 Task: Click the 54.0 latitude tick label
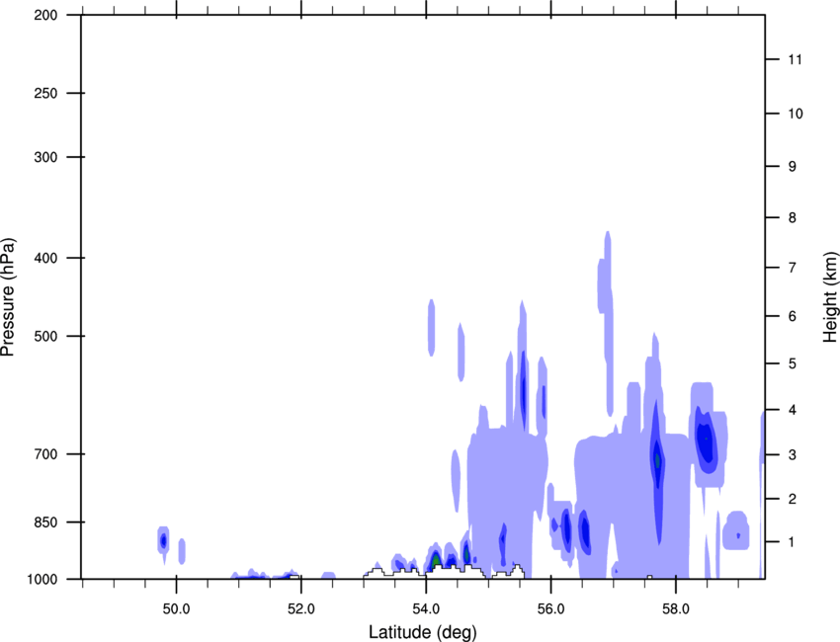coord(426,609)
